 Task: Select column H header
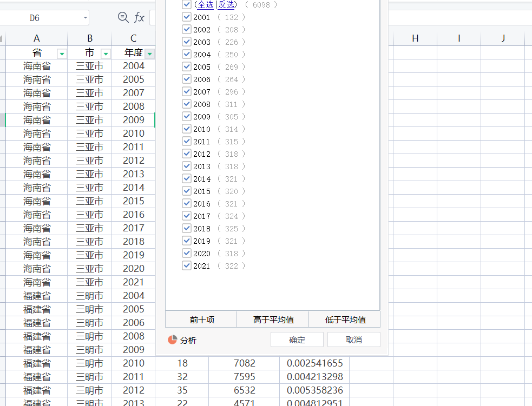click(415, 38)
